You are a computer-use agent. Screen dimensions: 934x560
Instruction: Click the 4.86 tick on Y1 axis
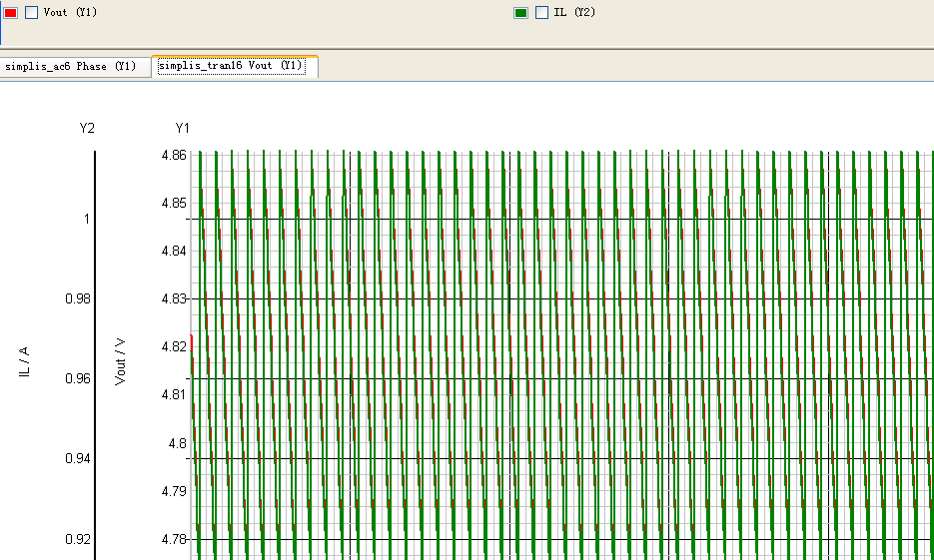[x=173, y=156]
